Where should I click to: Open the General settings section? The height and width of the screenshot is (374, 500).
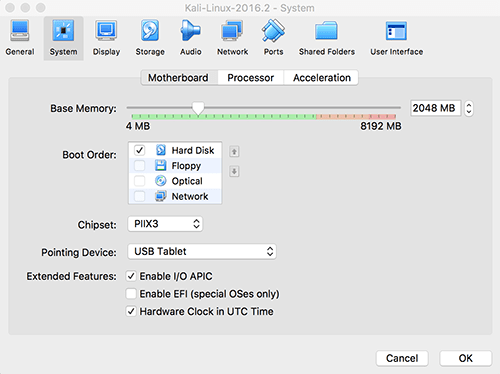pyautogui.click(x=20, y=38)
